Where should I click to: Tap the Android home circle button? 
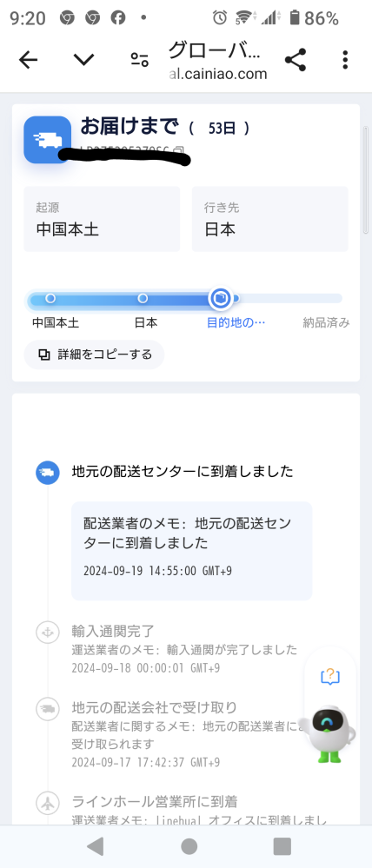189,846
